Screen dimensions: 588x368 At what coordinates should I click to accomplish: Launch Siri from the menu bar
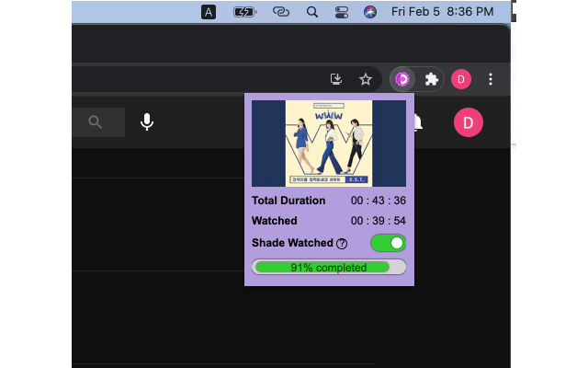tap(370, 12)
